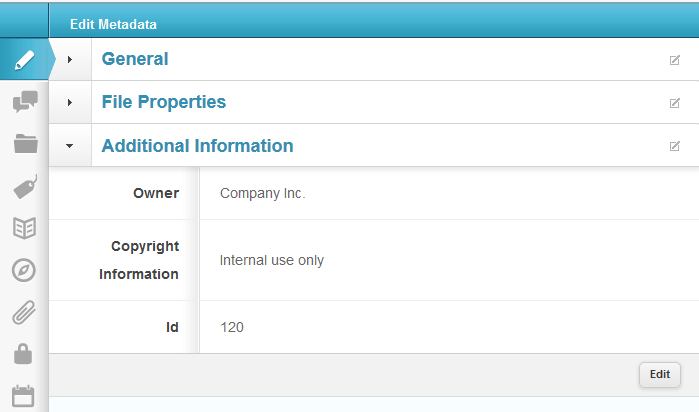This screenshot has height=412, width=699.
Task: Open the calendar icon in sidebar
Action: point(23,396)
